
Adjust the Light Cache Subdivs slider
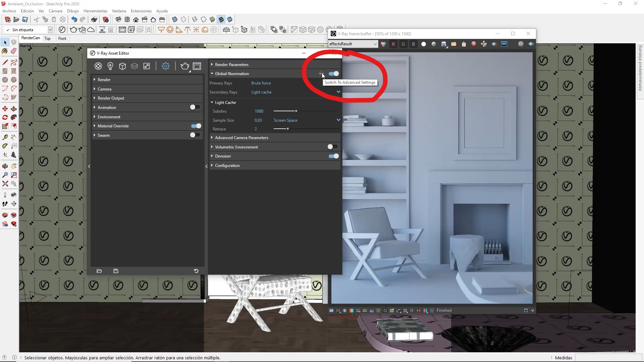(296, 111)
